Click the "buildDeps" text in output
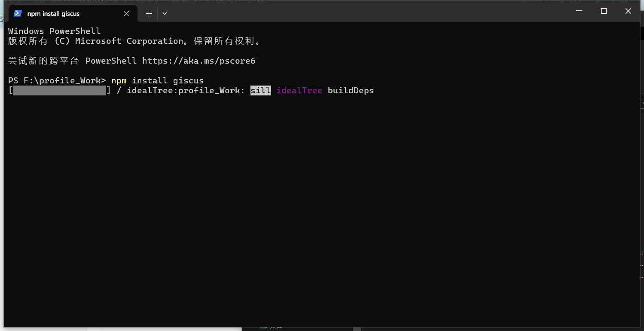Viewport: 644px width, 331px height. (x=351, y=90)
